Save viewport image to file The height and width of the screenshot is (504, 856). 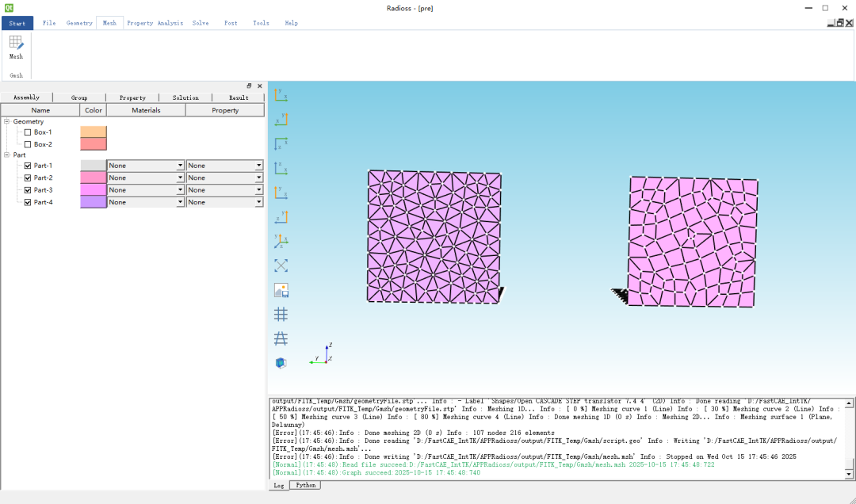point(281,290)
